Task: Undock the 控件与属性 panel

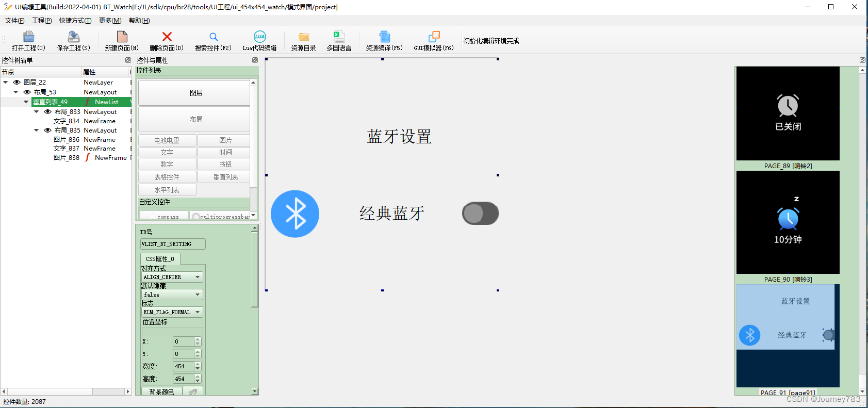Action: coord(255,60)
